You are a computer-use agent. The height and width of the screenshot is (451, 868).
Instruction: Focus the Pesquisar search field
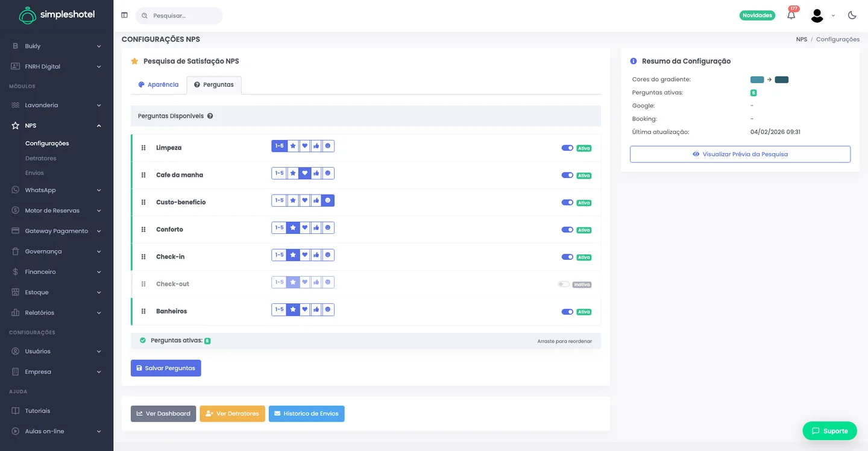tap(179, 16)
